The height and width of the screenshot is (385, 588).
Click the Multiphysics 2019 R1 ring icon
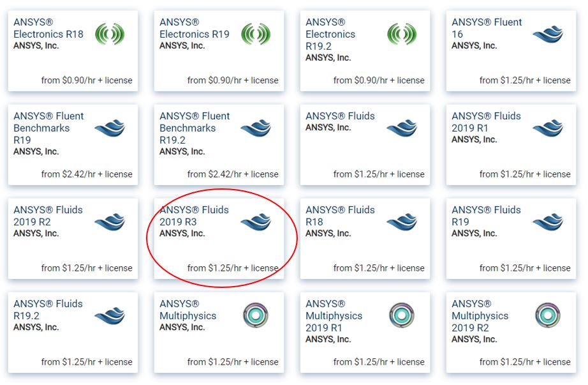coord(402,315)
